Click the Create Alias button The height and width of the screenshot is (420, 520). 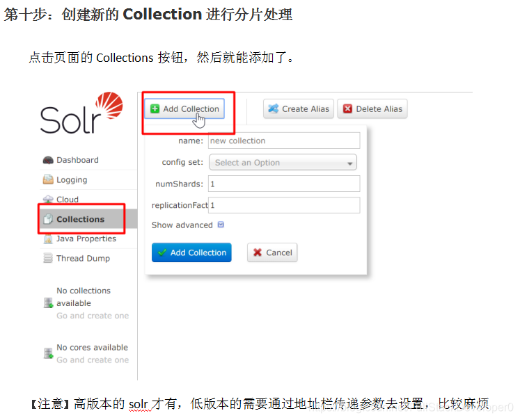(299, 108)
